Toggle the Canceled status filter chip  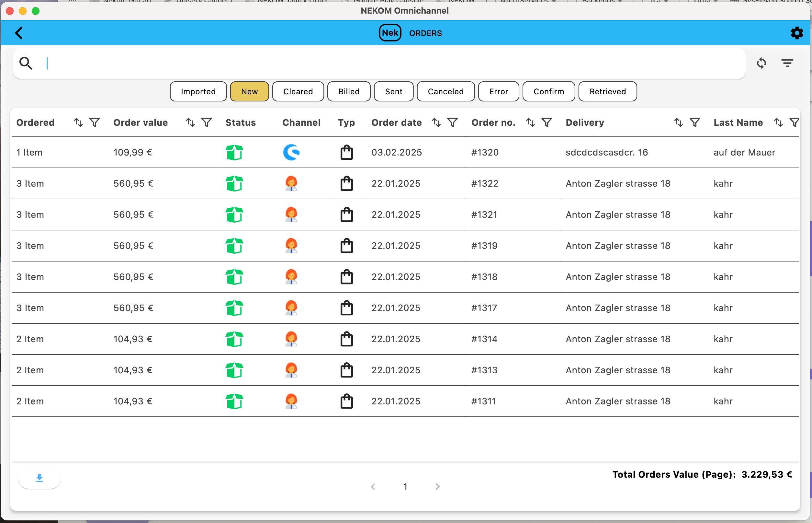click(445, 91)
